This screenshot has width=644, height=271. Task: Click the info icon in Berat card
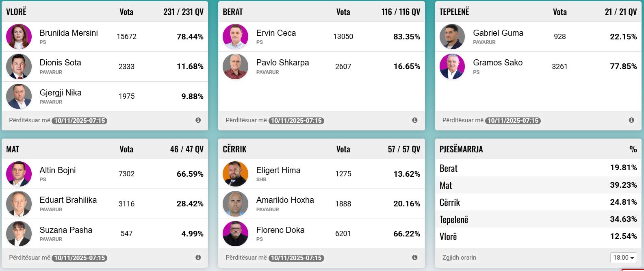415,120
